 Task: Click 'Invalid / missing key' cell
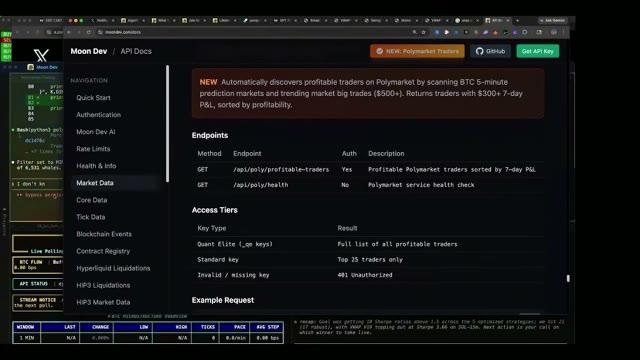(x=233, y=275)
